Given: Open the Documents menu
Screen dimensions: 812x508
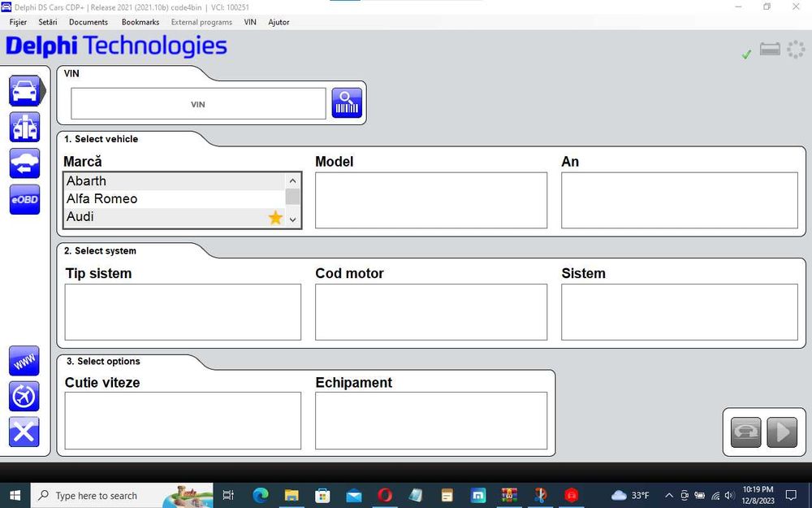Looking at the screenshot, I should click(89, 22).
